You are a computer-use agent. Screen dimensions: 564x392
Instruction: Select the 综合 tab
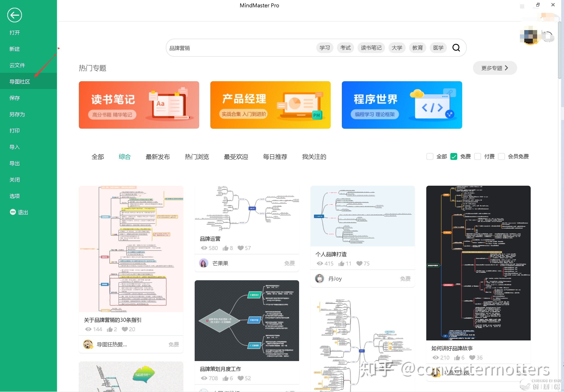[x=125, y=157]
